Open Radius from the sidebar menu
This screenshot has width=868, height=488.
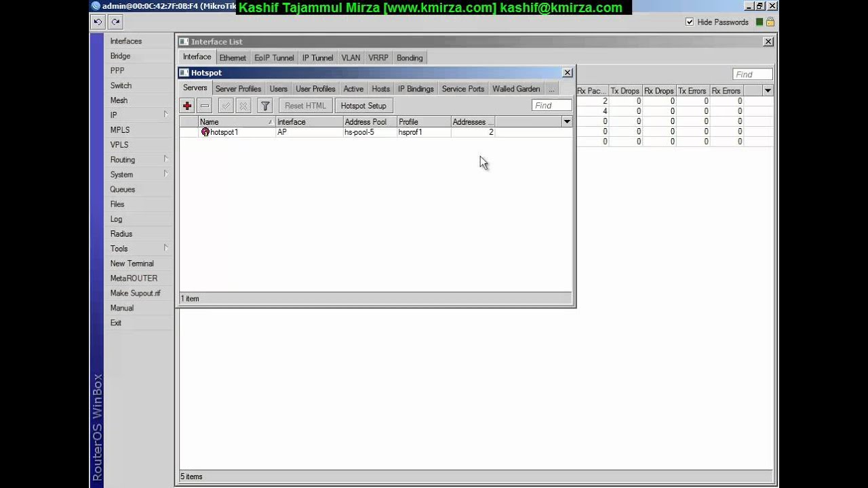(121, 234)
